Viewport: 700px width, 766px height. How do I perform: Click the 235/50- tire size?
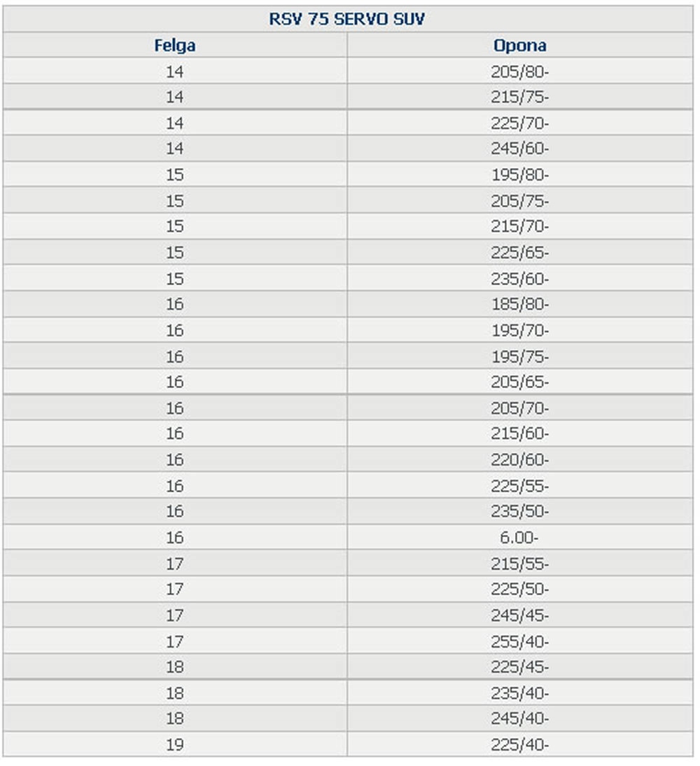pyautogui.click(x=519, y=512)
